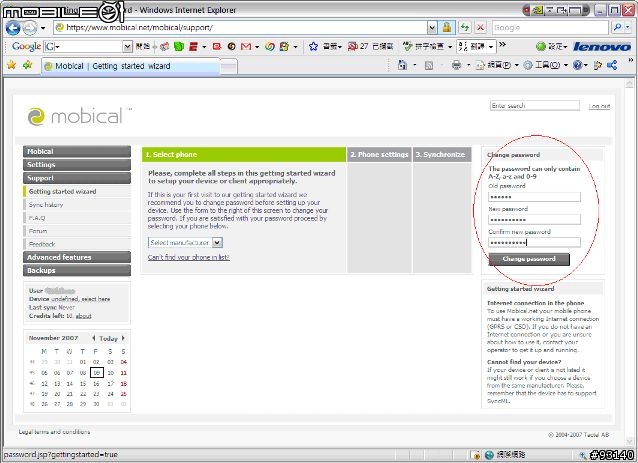
Task: Select step 3 Synchronize tab
Action: 442,155
